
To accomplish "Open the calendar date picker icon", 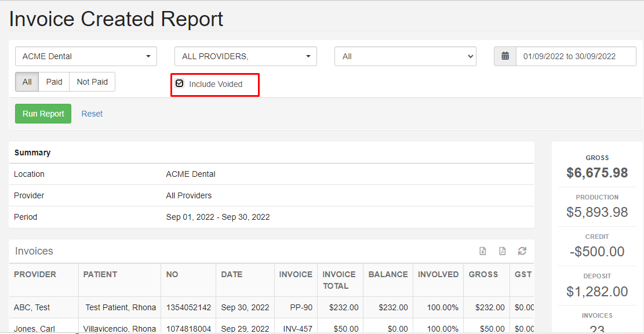I will click(505, 56).
